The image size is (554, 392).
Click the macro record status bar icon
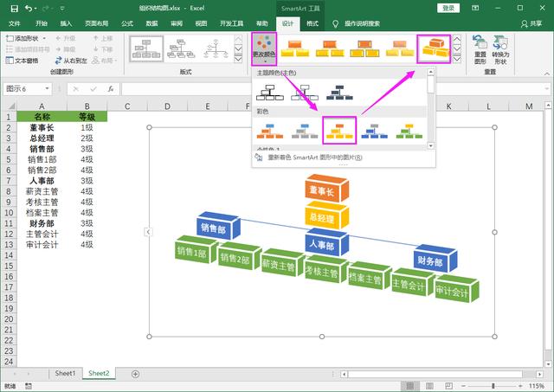click(29, 386)
